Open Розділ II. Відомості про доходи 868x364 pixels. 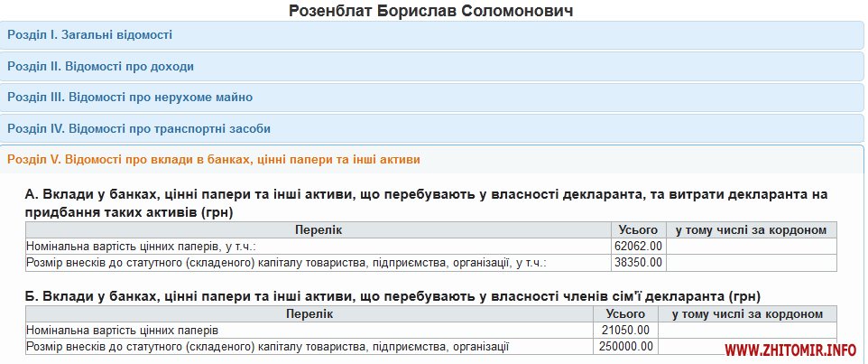(100, 66)
